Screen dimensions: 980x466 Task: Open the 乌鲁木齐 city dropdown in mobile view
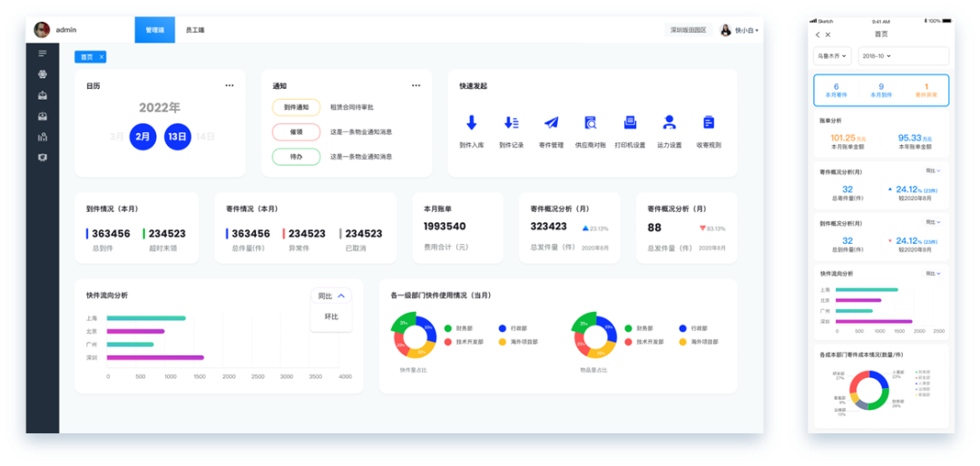click(x=832, y=56)
